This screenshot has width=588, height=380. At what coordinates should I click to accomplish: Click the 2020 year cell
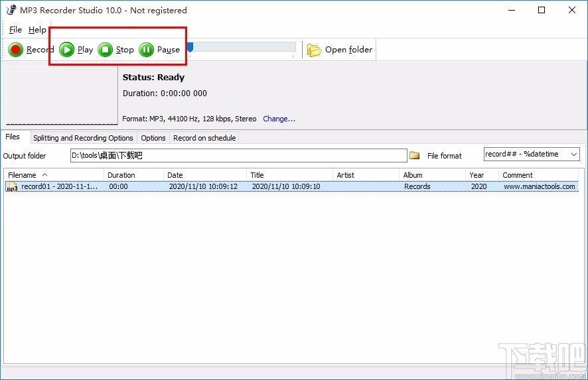tap(479, 186)
